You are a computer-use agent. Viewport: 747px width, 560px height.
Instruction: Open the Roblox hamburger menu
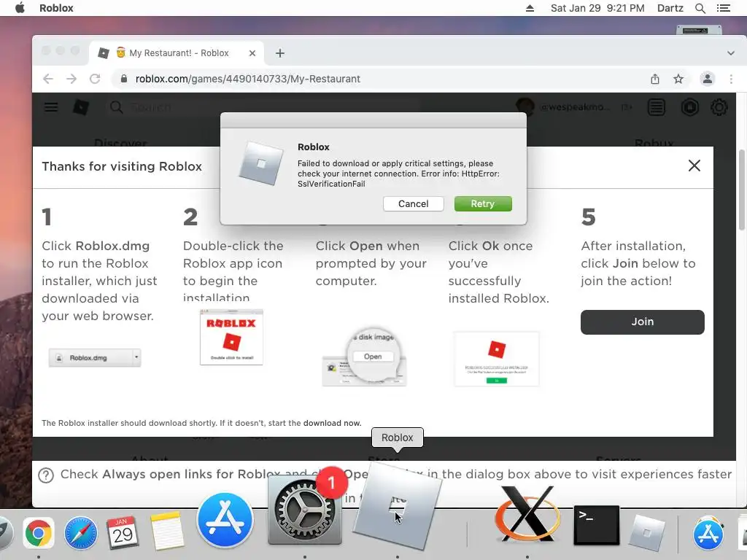click(x=51, y=107)
